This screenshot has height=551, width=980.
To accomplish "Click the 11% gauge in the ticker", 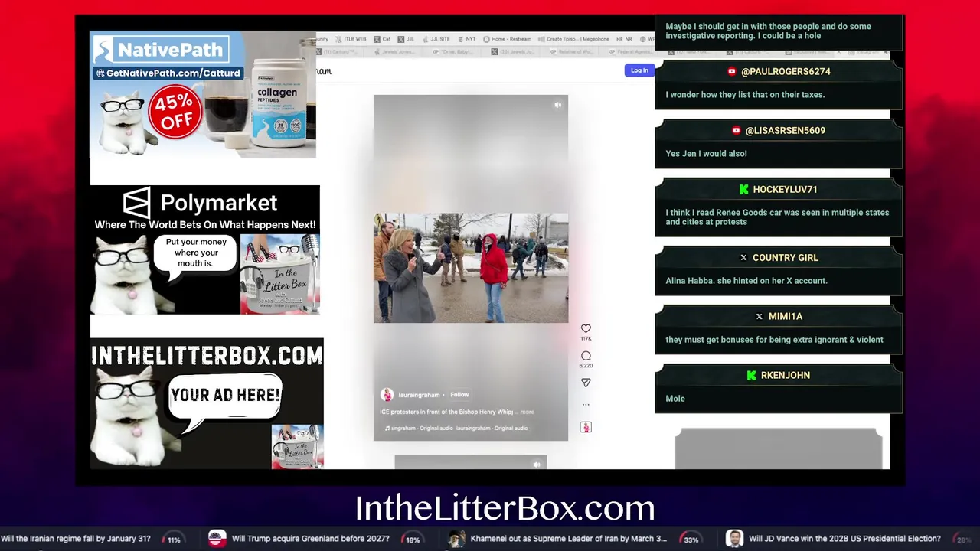I will [x=174, y=540].
